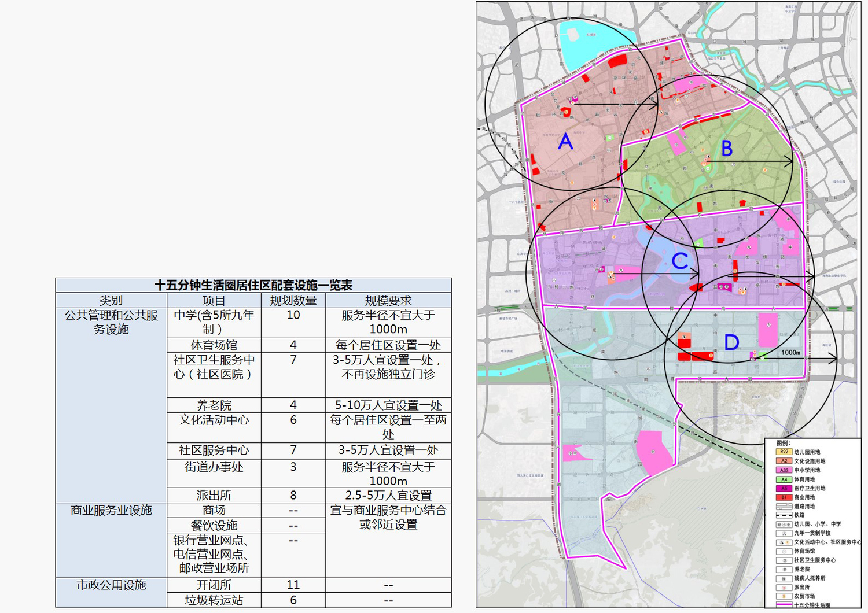Click the blue letter B zone label
This screenshot has height=613, width=868.
click(x=727, y=149)
